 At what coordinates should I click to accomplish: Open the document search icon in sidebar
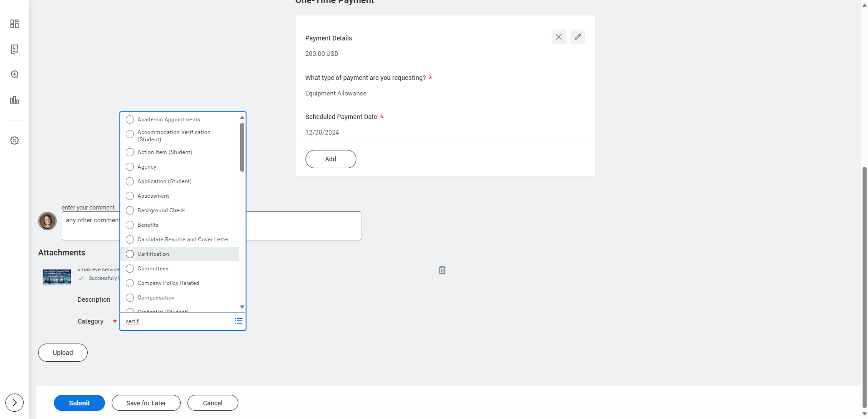tap(15, 49)
